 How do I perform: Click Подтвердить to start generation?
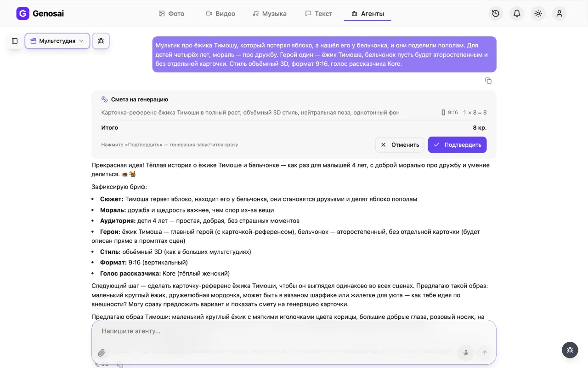point(457,144)
